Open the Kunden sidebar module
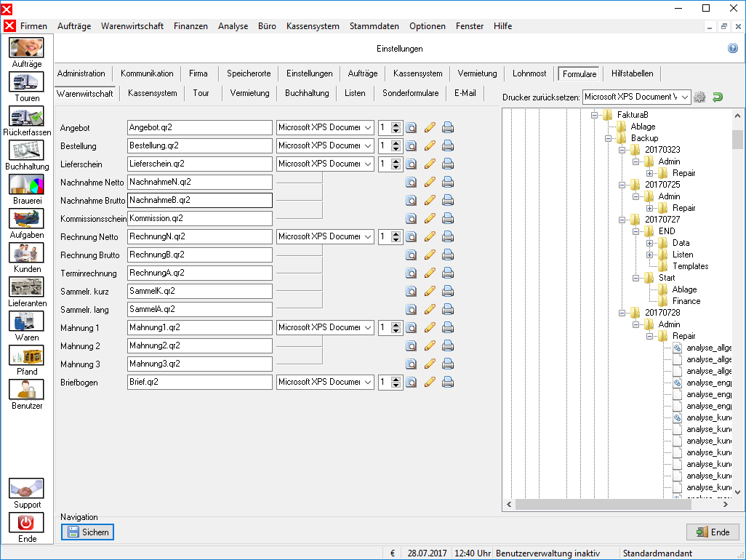 coord(27,258)
